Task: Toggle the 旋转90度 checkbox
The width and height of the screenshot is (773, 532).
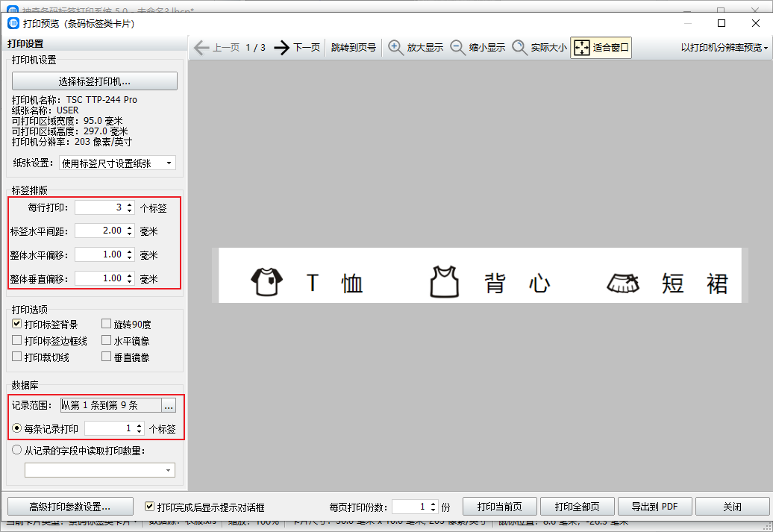Action: [107, 325]
